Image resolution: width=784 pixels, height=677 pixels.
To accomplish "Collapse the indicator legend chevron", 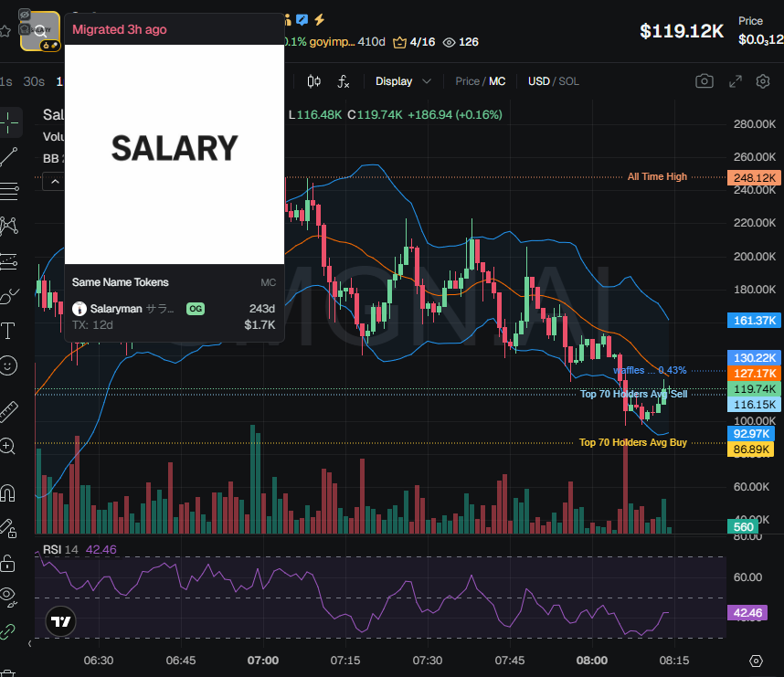I will [x=55, y=182].
